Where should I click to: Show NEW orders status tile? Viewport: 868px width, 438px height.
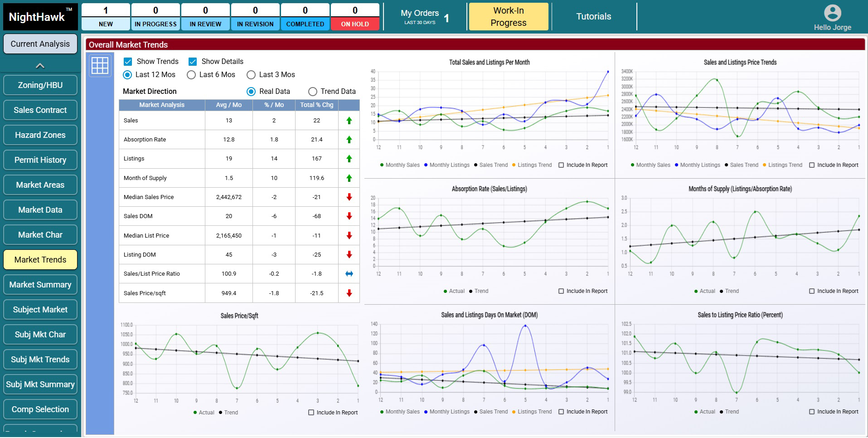click(x=106, y=17)
